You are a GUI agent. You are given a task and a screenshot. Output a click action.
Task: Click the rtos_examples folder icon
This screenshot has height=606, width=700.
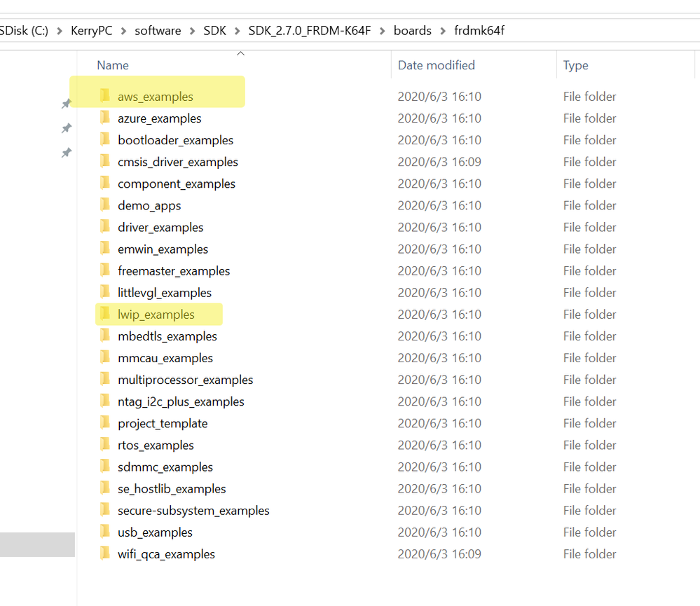click(105, 444)
